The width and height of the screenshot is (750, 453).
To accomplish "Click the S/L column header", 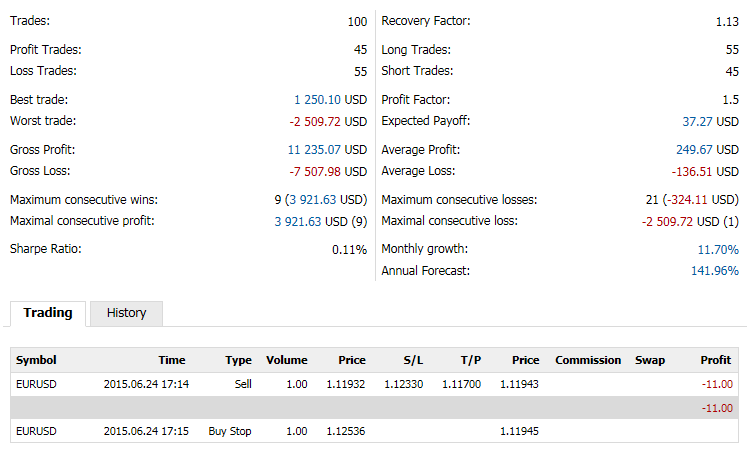I will [413, 360].
